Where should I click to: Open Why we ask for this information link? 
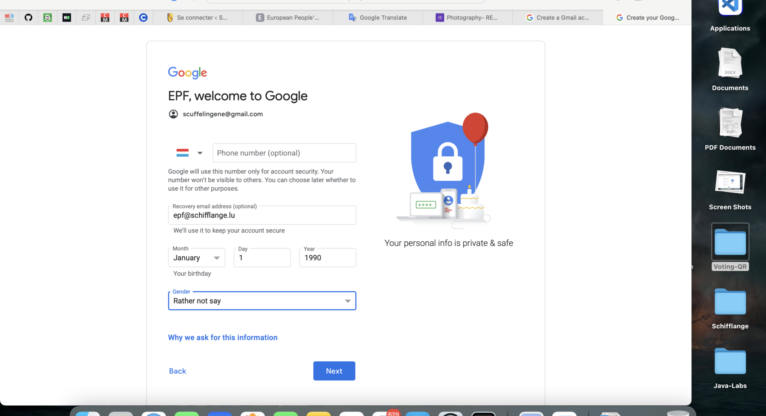coord(223,337)
